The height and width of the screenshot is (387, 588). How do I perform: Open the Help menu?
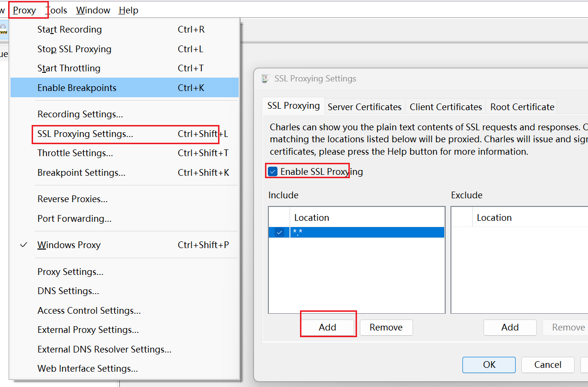128,10
